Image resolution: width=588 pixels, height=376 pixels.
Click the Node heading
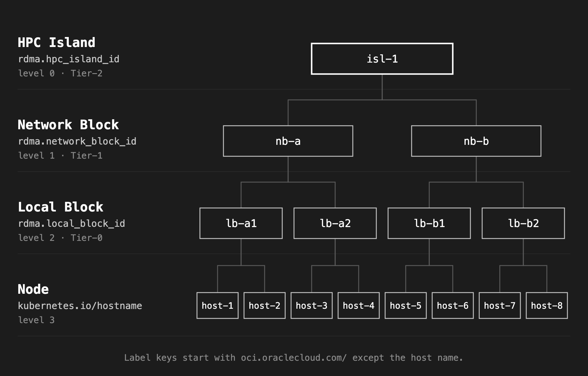pos(33,289)
